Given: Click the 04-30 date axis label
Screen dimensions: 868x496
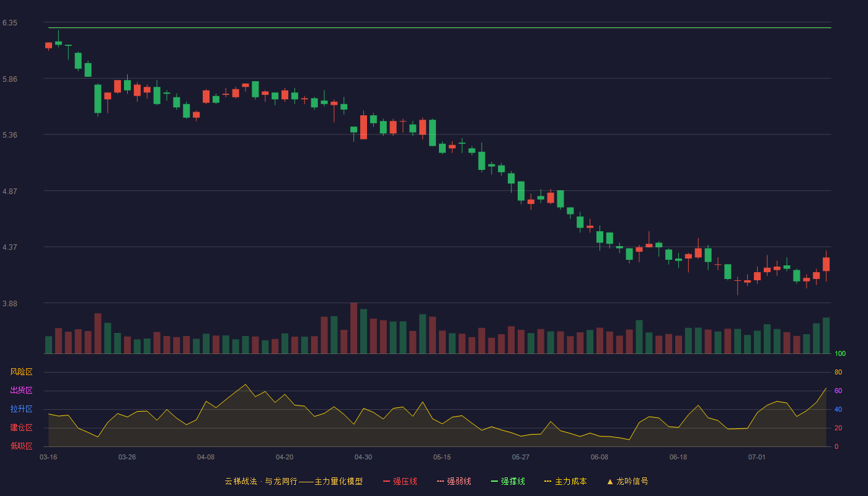Looking at the screenshot, I should click(363, 457).
